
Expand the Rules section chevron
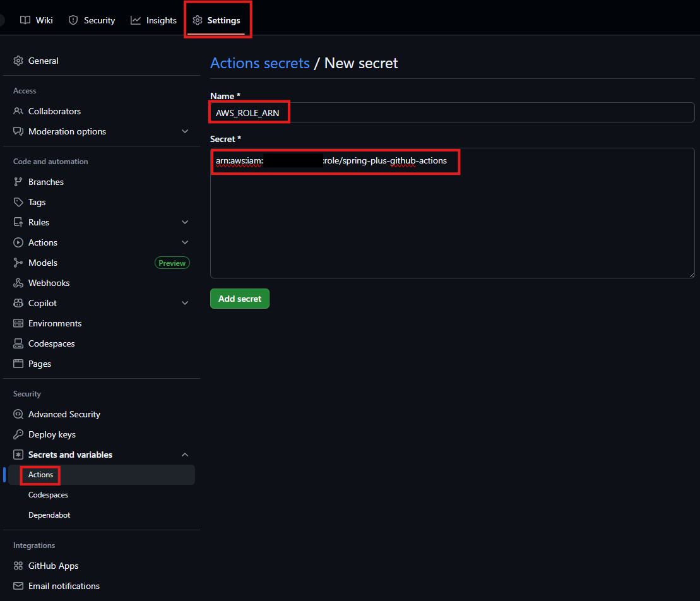(185, 222)
